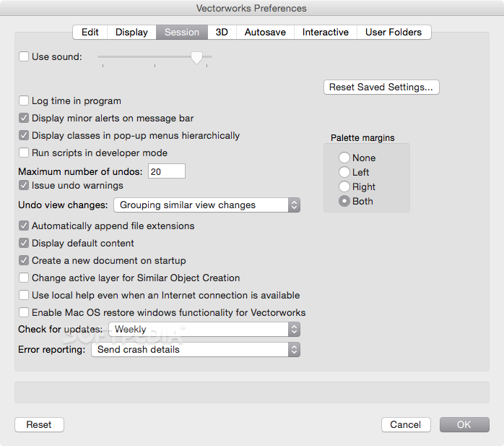Select Both palette margins radio
504x446 pixels.
click(344, 201)
